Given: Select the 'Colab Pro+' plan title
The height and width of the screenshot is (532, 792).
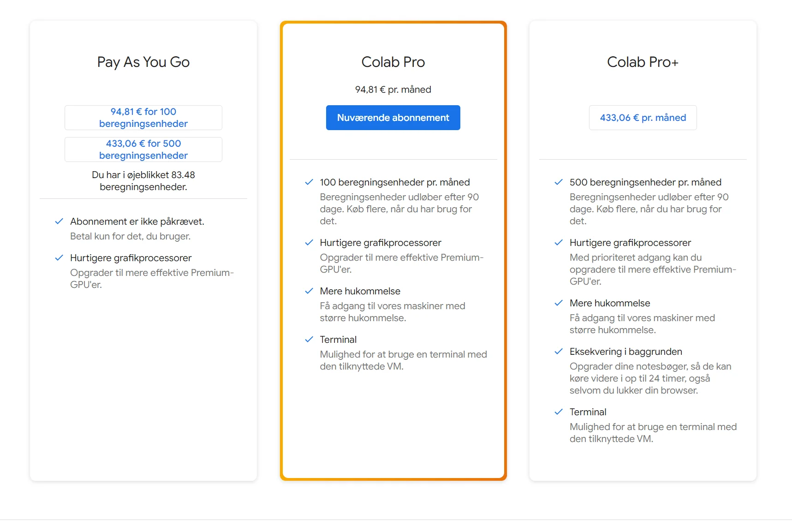Looking at the screenshot, I should click(643, 62).
